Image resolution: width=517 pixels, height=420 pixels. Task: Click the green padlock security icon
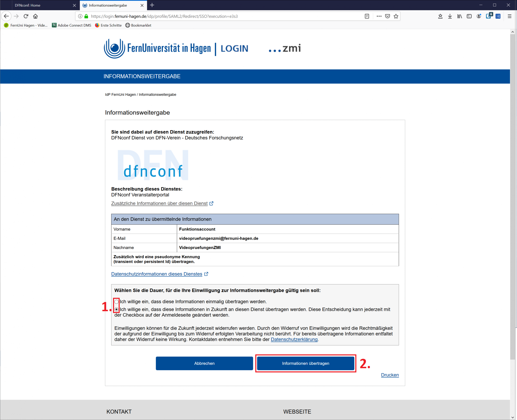(x=86, y=16)
